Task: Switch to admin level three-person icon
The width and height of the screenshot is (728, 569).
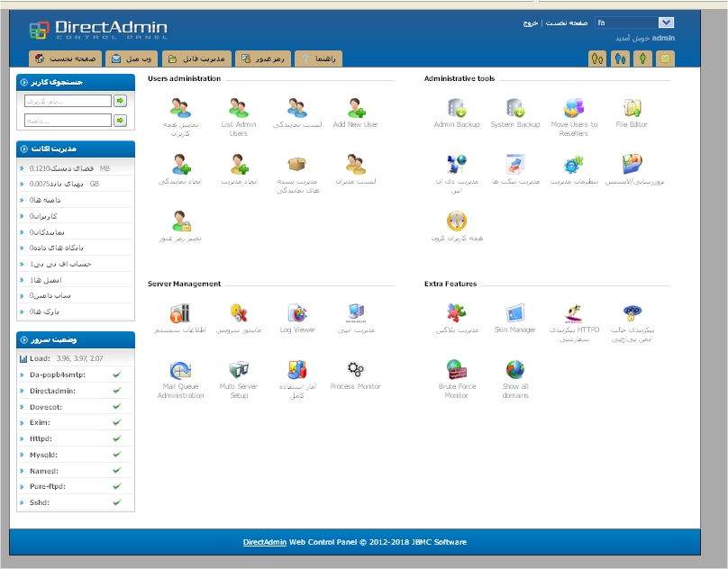Action: 597,59
